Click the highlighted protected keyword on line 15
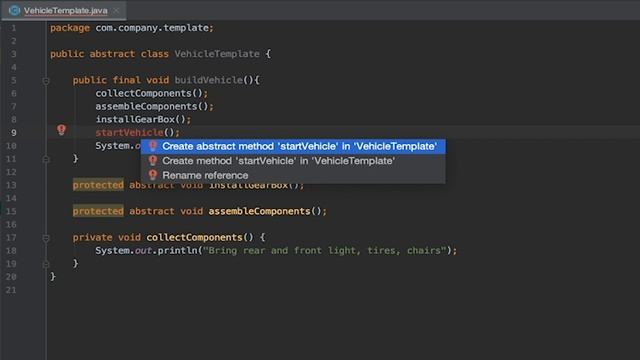 (x=98, y=211)
